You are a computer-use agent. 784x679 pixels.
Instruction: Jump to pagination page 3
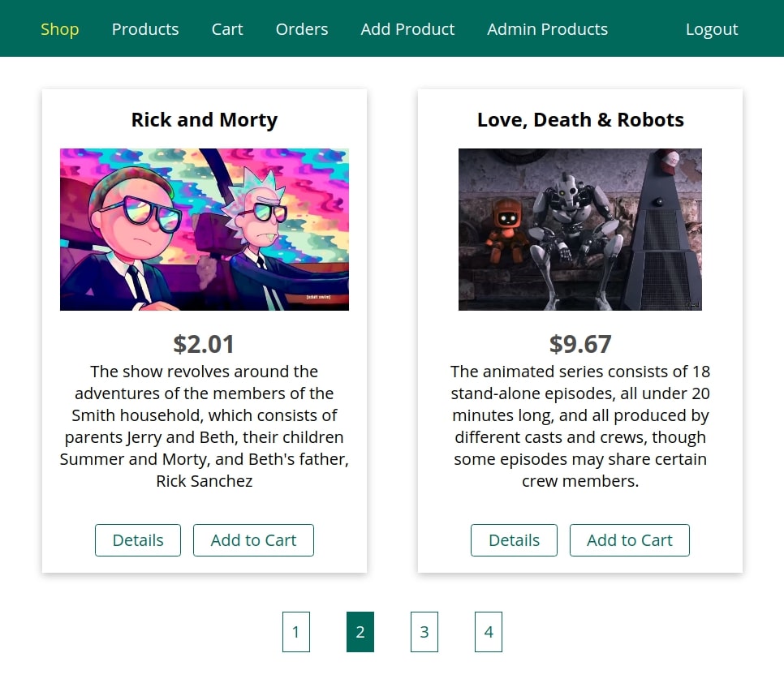424,632
